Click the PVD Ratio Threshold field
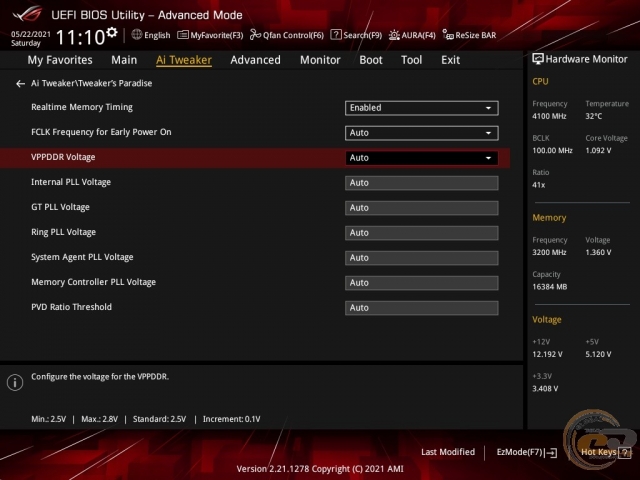The image size is (640, 480). pyautogui.click(x=422, y=308)
